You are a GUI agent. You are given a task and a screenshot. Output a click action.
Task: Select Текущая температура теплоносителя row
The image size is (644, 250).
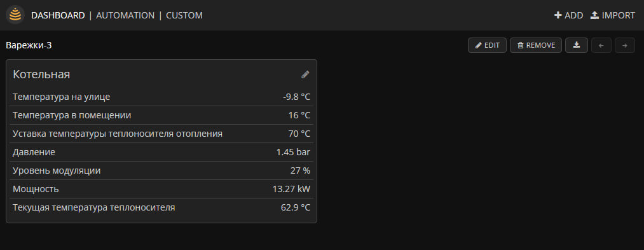click(x=161, y=207)
